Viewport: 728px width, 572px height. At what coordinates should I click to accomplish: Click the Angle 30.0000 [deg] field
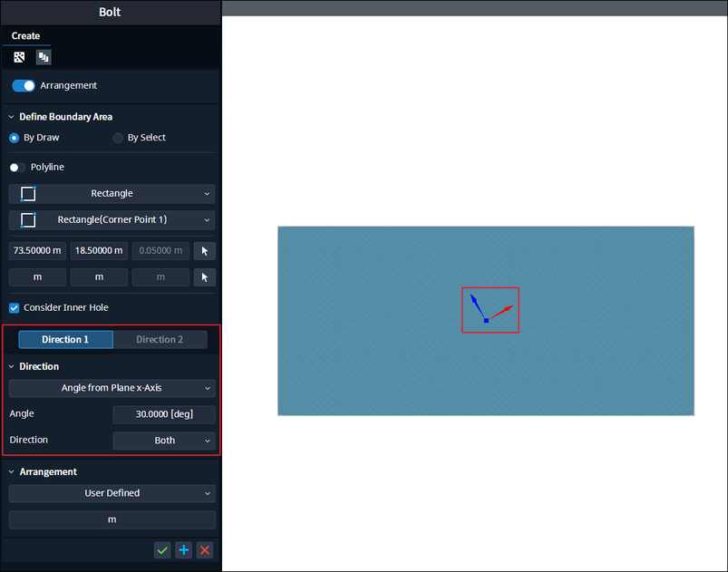164,414
